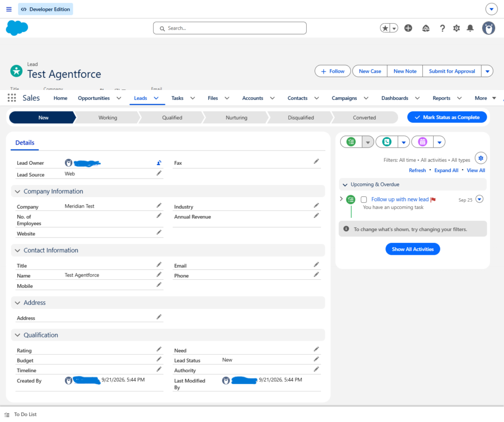The image size is (504, 422).
Task: Select the Details tab
Action: [x=25, y=143]
